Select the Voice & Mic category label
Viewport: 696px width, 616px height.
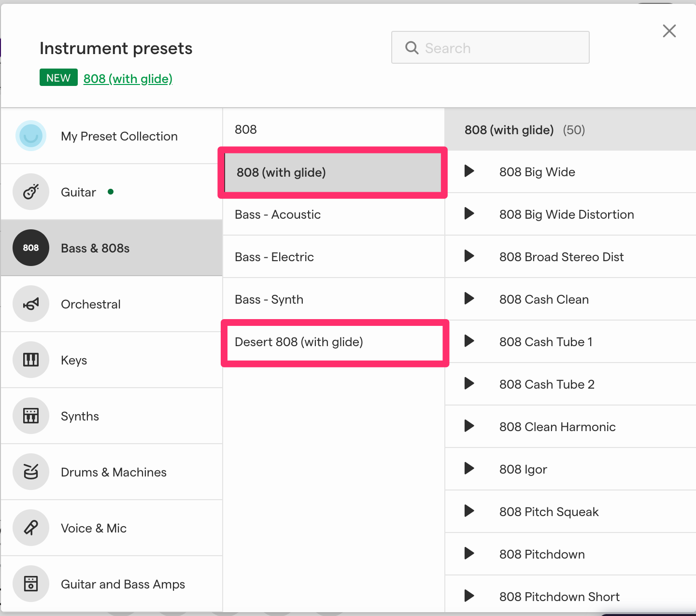(94, 528)
